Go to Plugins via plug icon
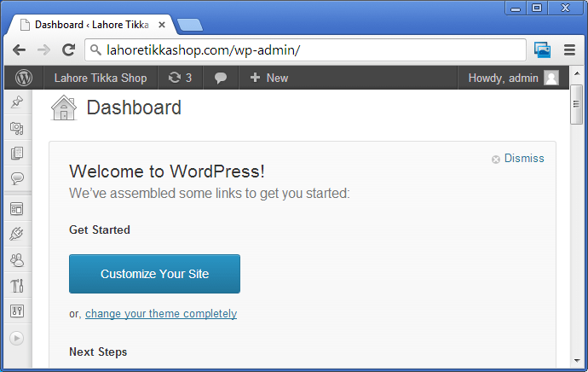 point(17,234)
